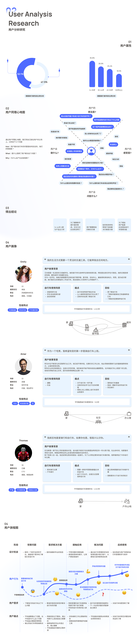Select the user avatar icon at empathy map center
Viewport: 137px width, 644px height.
(91, 151)
